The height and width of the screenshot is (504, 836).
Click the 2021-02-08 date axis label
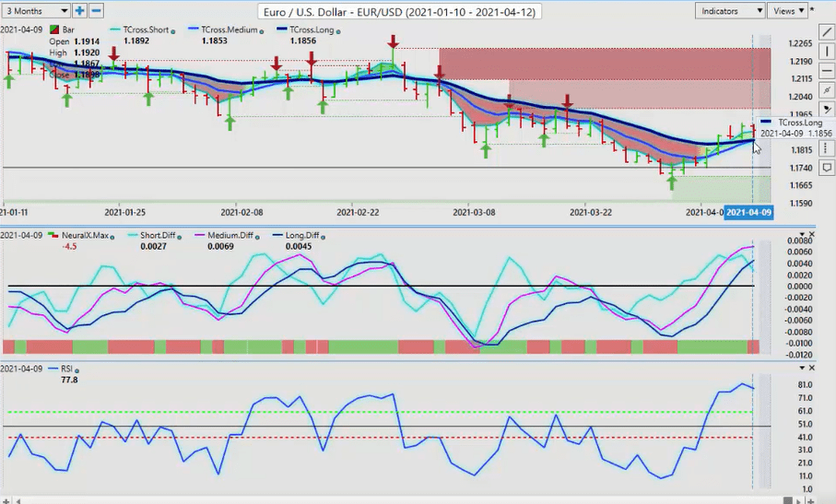click(241, 212)
